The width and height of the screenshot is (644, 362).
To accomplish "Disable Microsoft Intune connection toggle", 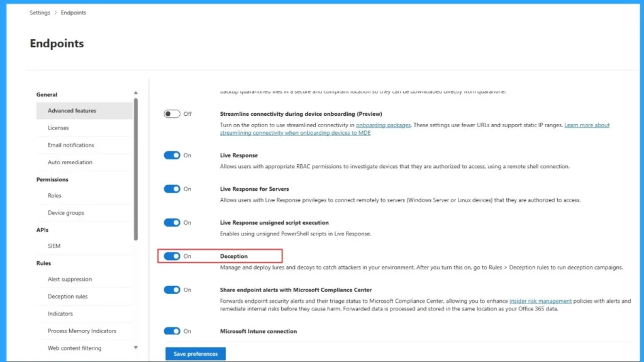I will tap(172, 331).
